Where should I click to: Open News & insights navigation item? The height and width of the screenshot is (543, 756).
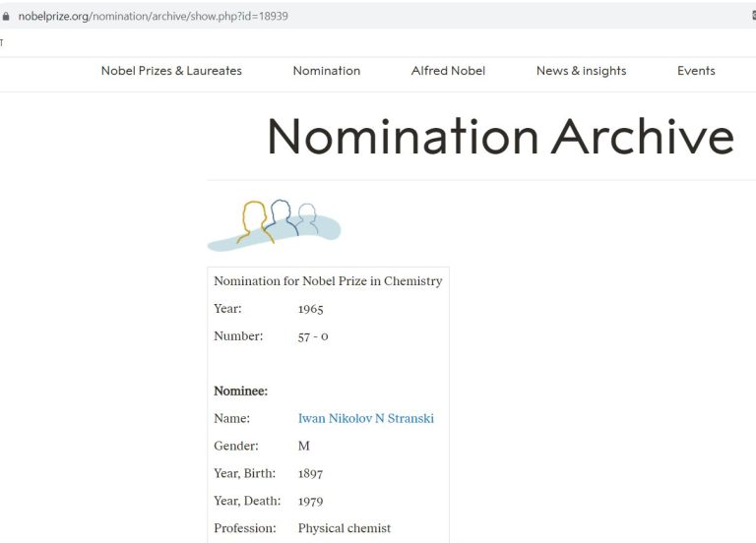tap(581, 71)
